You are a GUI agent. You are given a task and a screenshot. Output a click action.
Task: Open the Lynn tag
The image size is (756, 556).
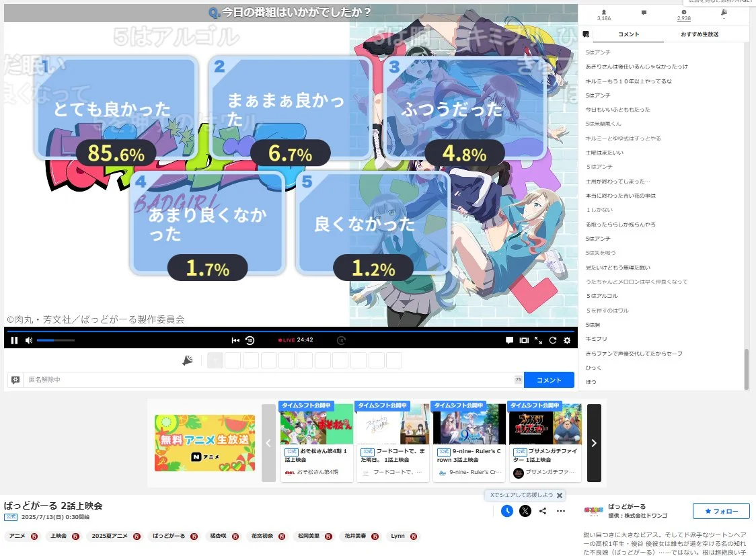click(x=398, y=536)
